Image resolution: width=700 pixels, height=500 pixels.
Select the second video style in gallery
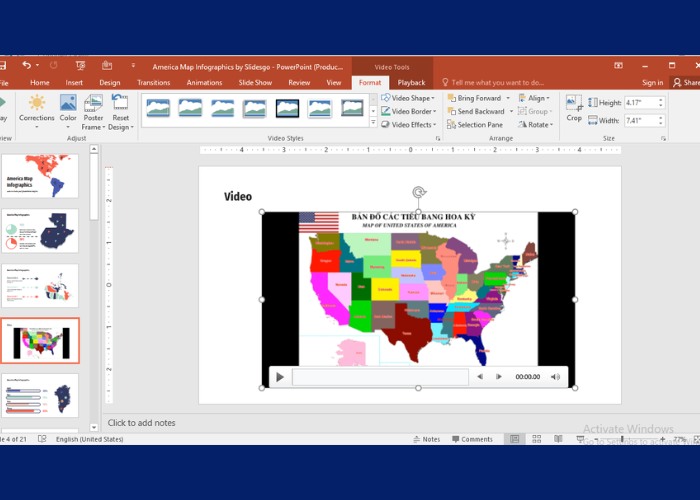coord(190,108)
